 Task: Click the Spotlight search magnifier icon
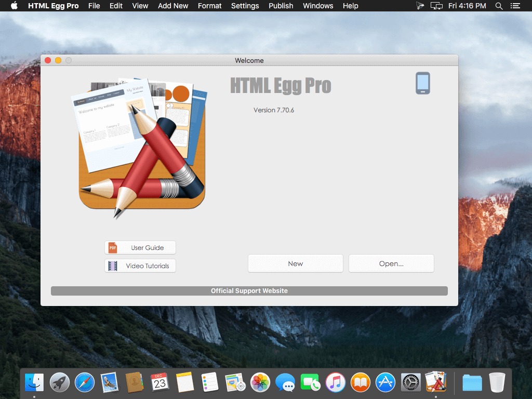(499, 6)
